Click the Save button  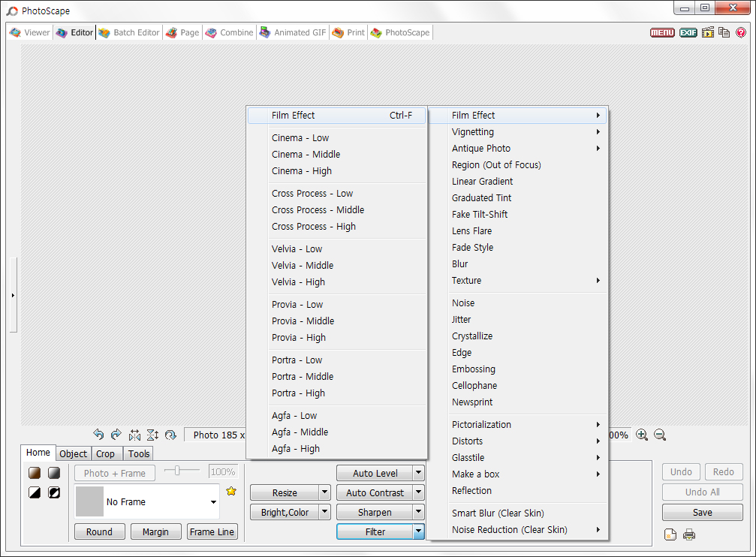[x=703, y=512]
